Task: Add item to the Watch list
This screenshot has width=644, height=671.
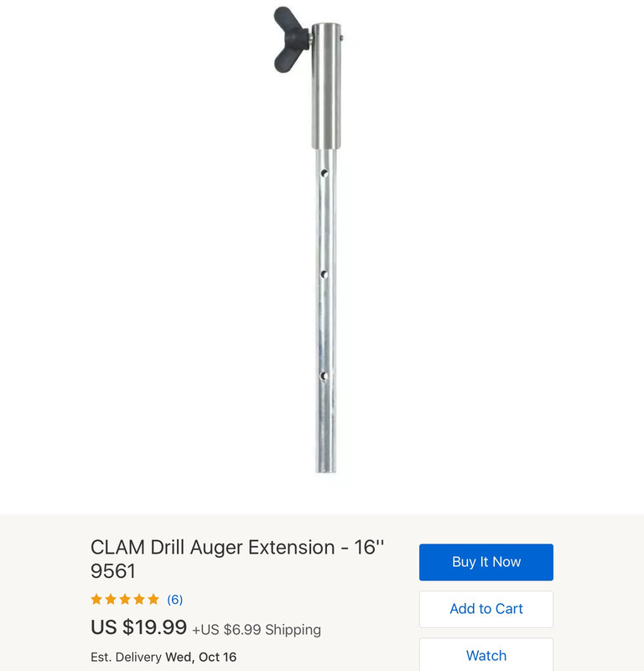Action: pyautogui.click(x=486, y=655)
